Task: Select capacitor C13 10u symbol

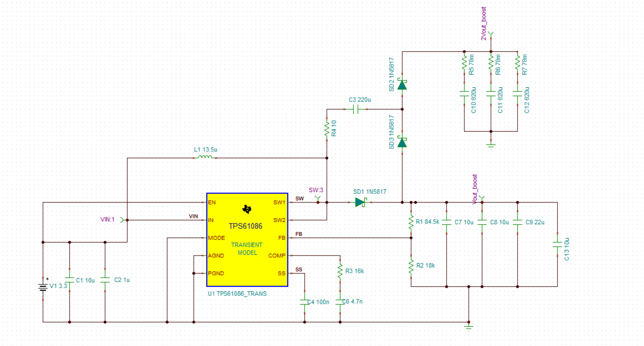Action: 558,244
